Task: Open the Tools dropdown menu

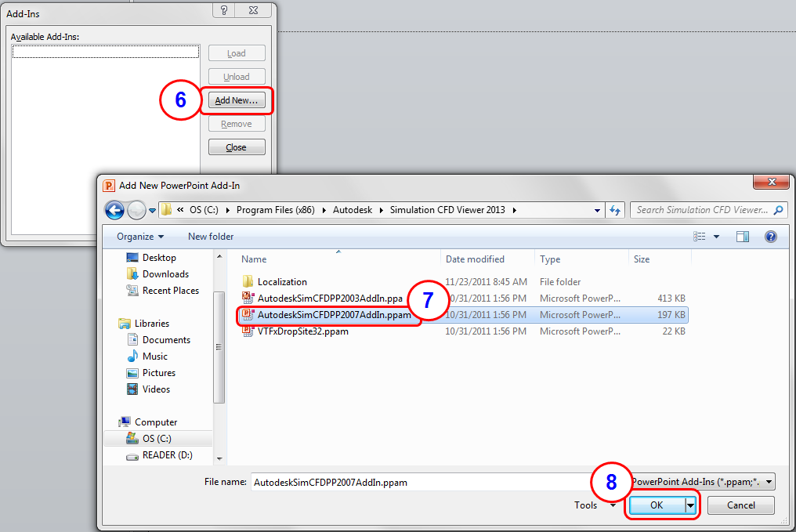Action: (595, 505)
